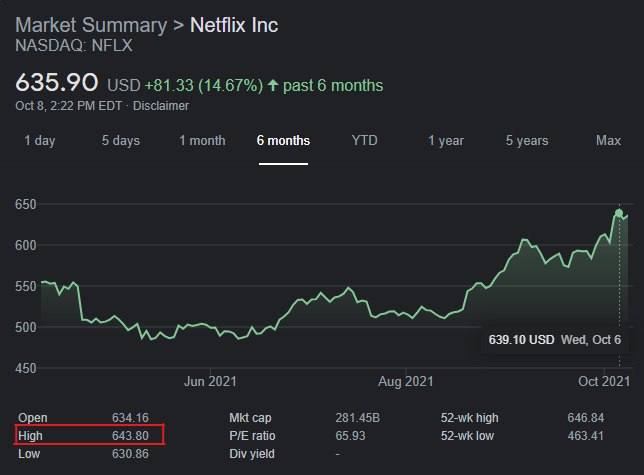644x475 pixels.
Task: Click the Oct 8, 2:22 PM EDT timestamp
Action: tap(69, 106)
